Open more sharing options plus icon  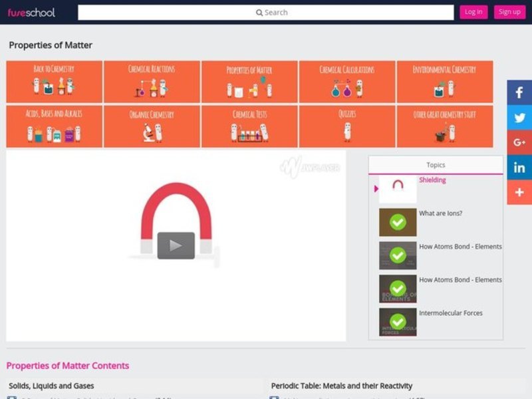coord(519,192)
